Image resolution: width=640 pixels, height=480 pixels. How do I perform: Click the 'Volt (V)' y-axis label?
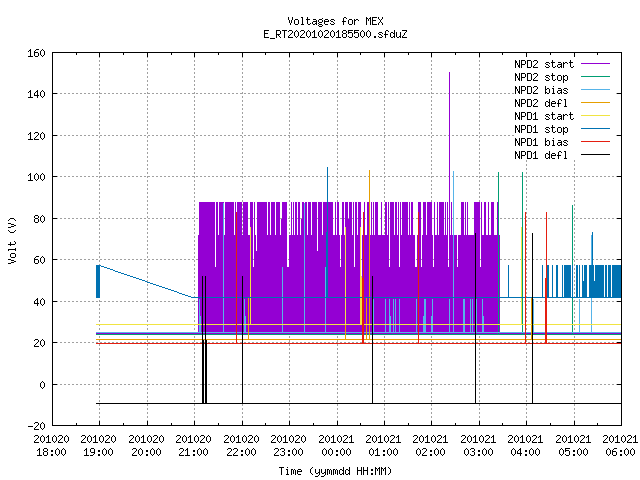(12, 240)
